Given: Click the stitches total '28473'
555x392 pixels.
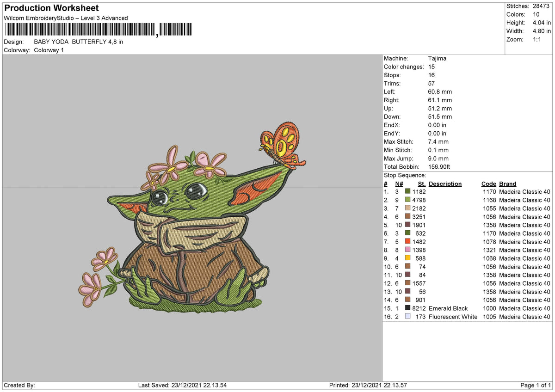Looking at the screenshot, I should click(541, 6).
